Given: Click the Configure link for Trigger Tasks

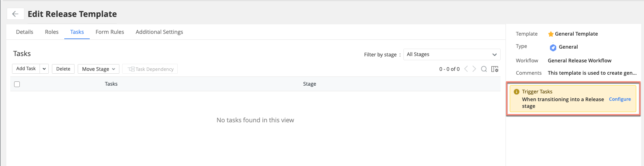Looking at the screenshot, I should 620,99.
